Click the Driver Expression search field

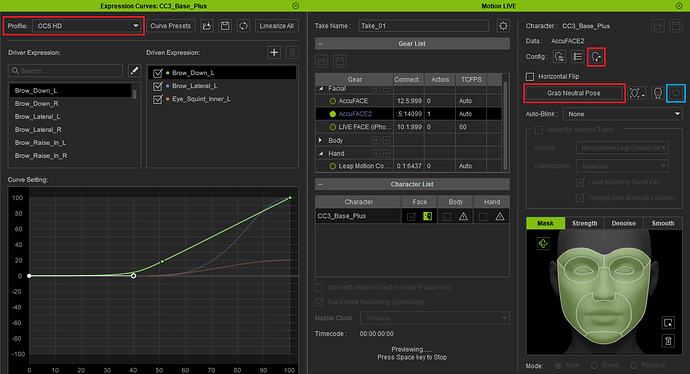tap(65, 70)
